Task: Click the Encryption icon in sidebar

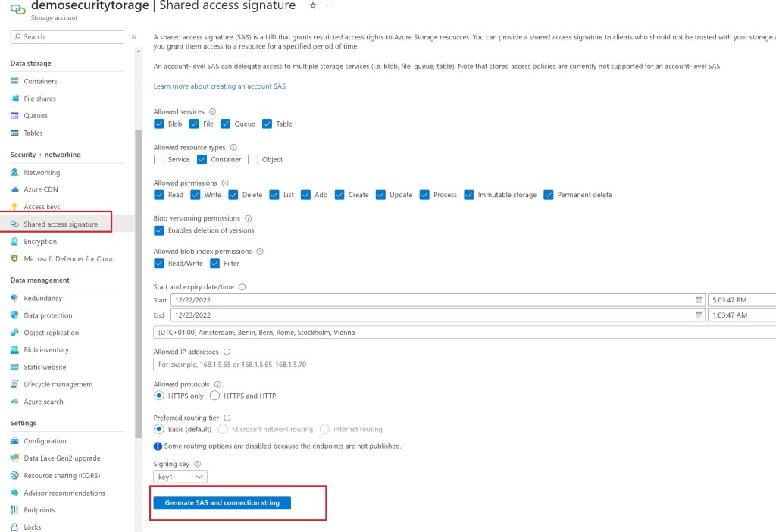Action: [x=15, y=242]
